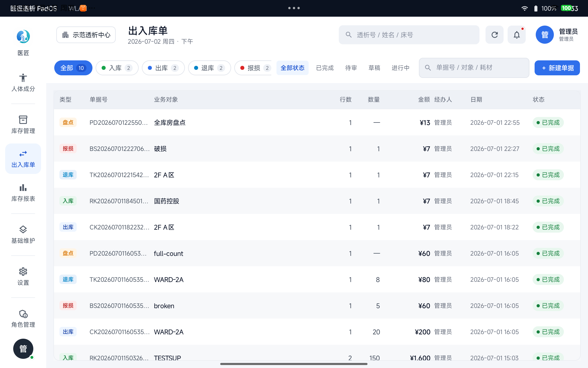Select the 进行中 status filter
588x368 pixels.
401,68
